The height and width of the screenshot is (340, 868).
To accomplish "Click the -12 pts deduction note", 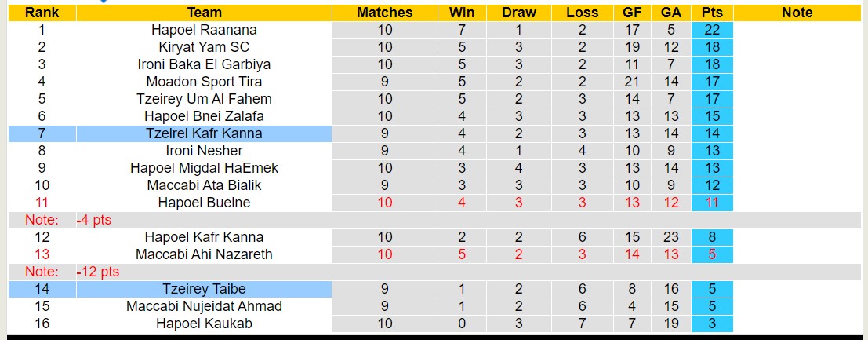I will pyautogui.click(x=97, y=272).
